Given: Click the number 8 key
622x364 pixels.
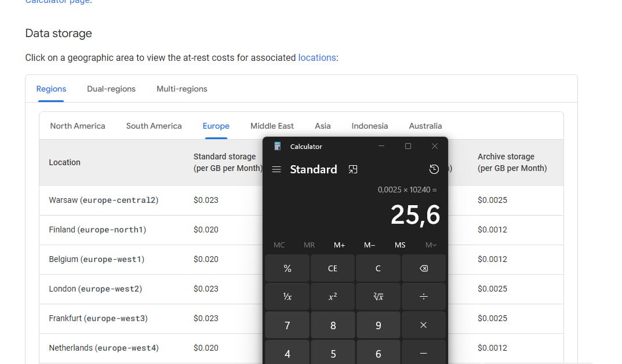Looking at the screenshot, I should tap(332, 325).
